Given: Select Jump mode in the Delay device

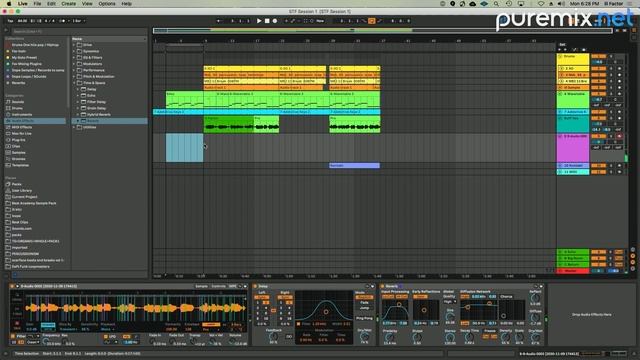Looking at the screenshot, I should coord(364,308).
